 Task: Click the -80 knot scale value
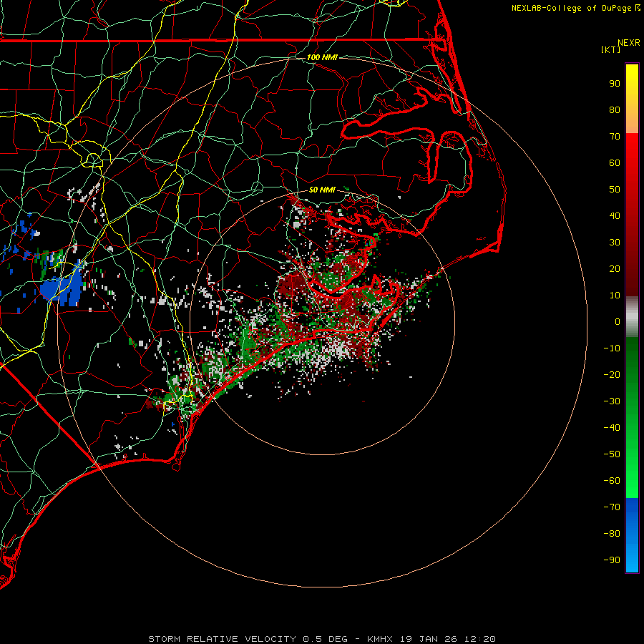612,534
